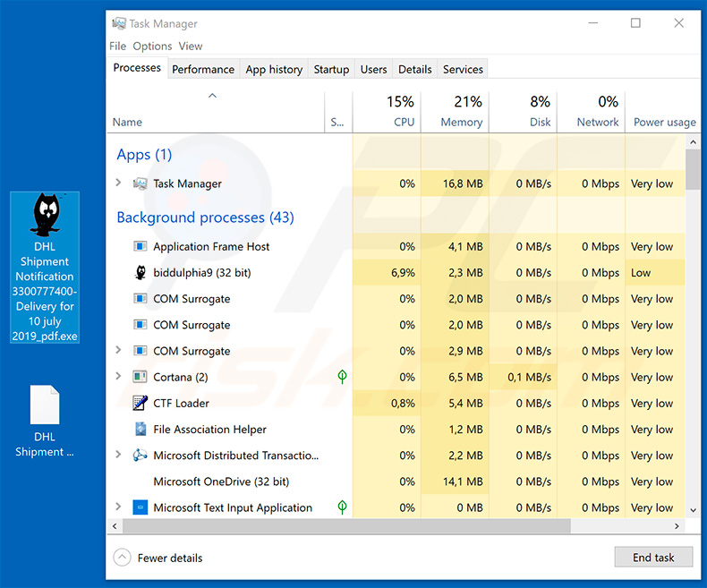Expand the Task Manager app entry

pos(118,183)
